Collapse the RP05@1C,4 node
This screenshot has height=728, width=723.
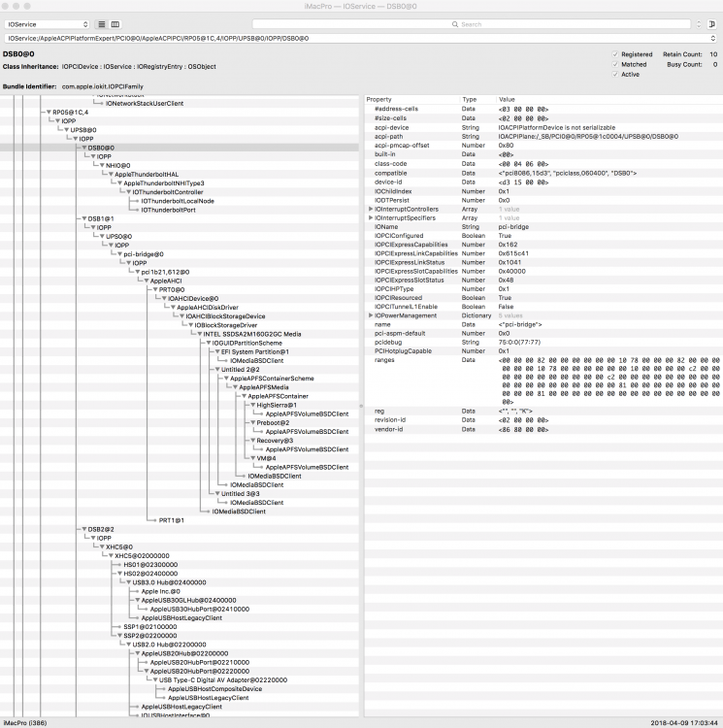(x=49, y=113)
